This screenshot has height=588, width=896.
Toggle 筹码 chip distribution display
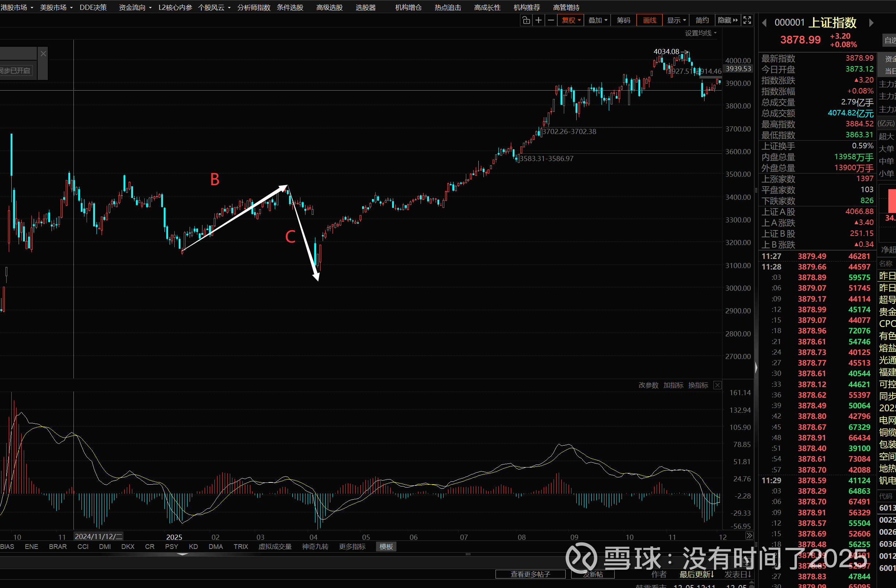(623, 20)
